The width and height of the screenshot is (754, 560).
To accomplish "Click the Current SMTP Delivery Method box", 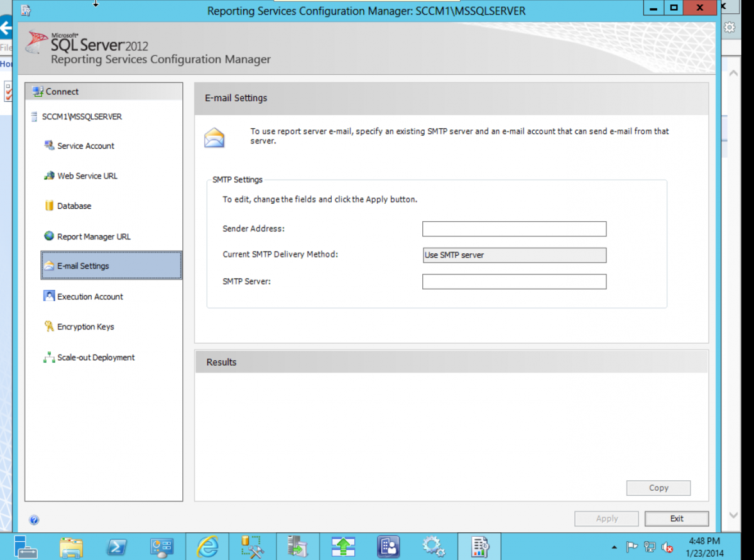I will coord(514,255).
